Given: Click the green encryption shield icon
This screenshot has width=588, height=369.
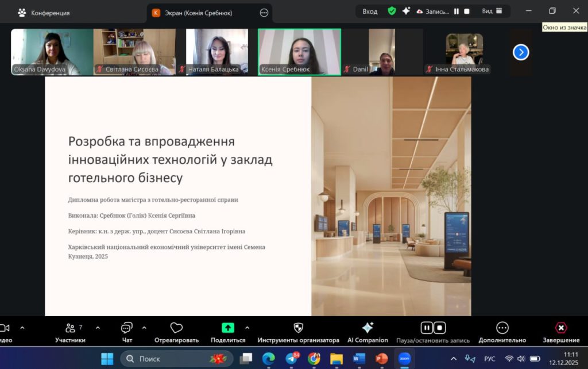Looking at the screenshot, I should [x=392, y=11].
